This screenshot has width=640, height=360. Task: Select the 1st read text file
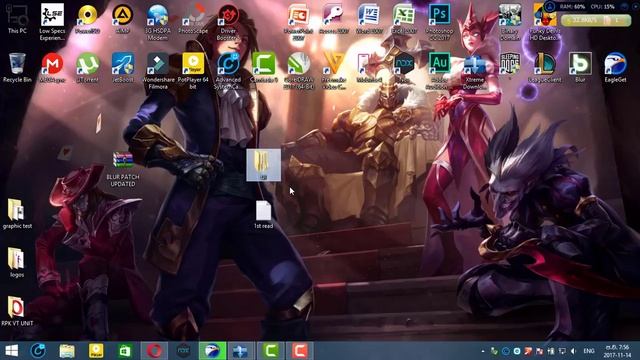coord(263,215)
